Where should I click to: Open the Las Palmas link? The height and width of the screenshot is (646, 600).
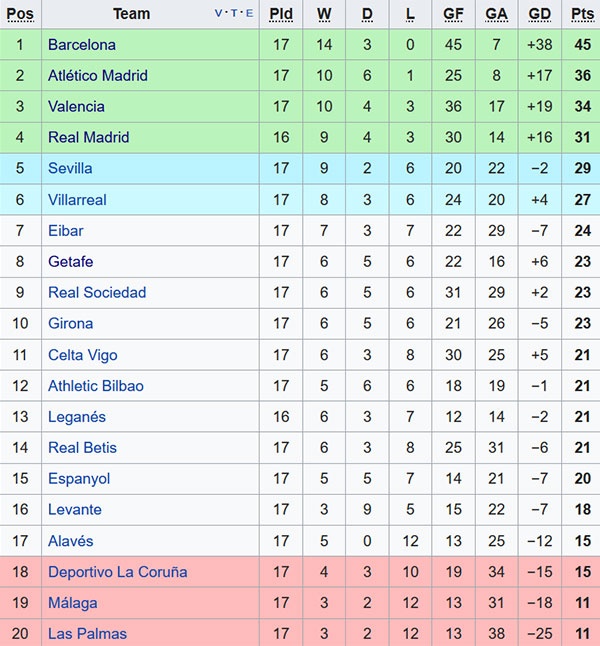tap(87, 634)
